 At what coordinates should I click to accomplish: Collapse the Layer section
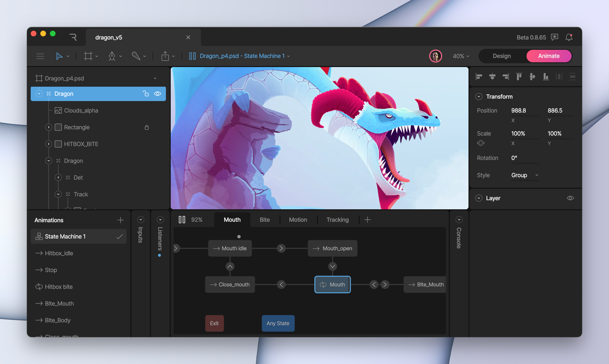click(x=479, y=198)
